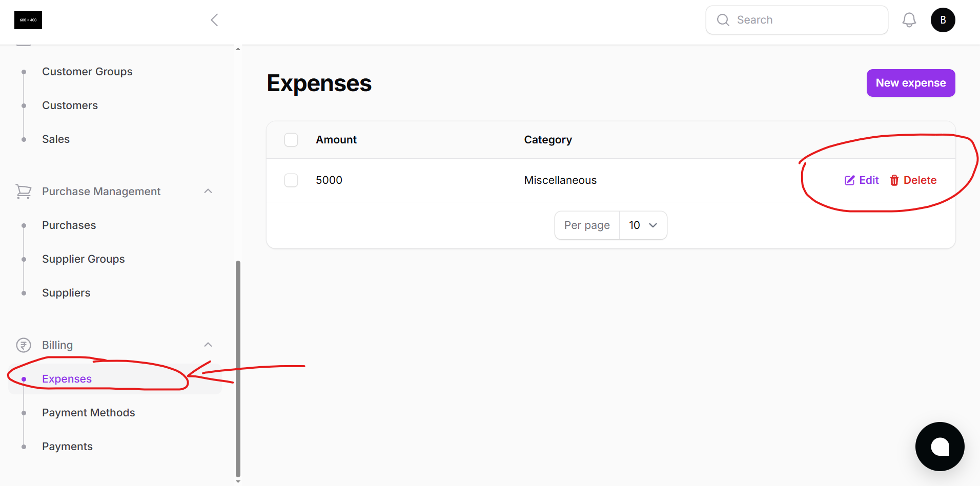Collapse the Billing section
Screen dimensions: 980x486
(208, 344)
